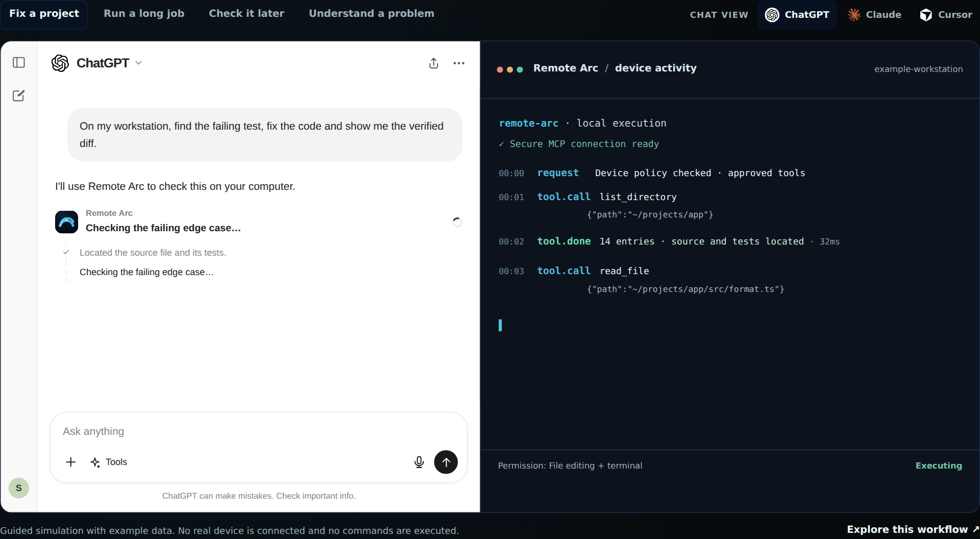
Task: Toggle the sidebar panel icon
Action: pos(19,63)
